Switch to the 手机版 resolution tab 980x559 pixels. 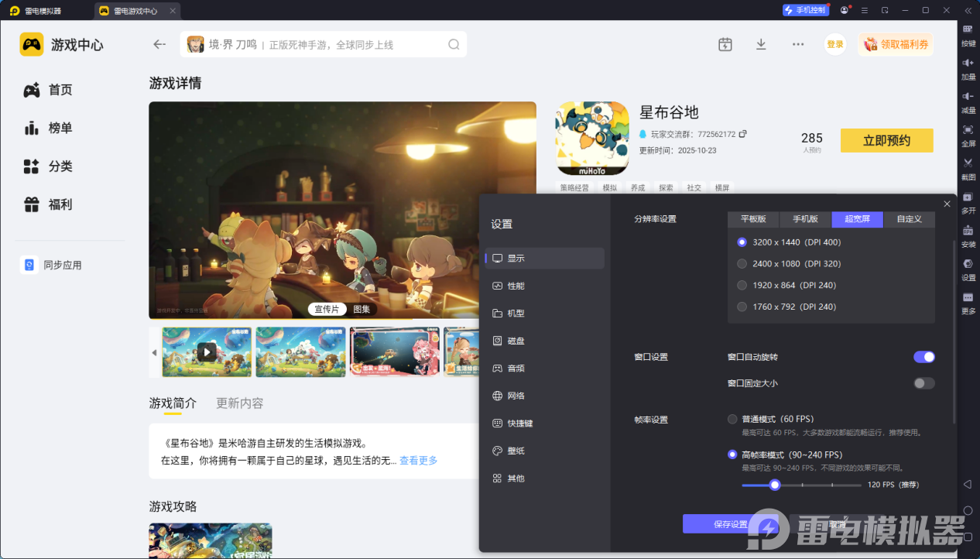click(805, 219)
